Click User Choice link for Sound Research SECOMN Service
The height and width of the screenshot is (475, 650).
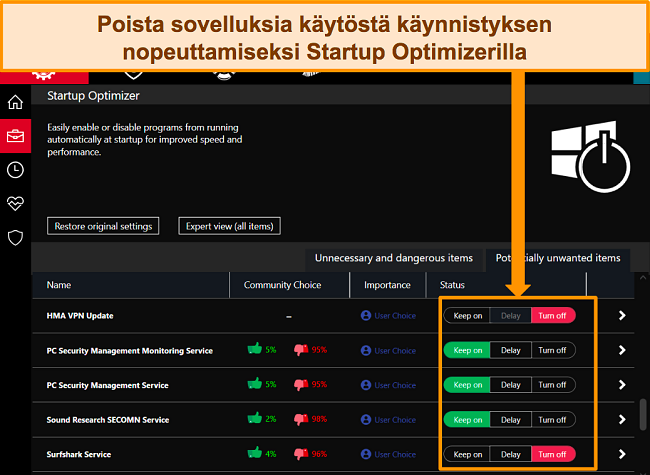pyautogui.click(x=395, y=420)
